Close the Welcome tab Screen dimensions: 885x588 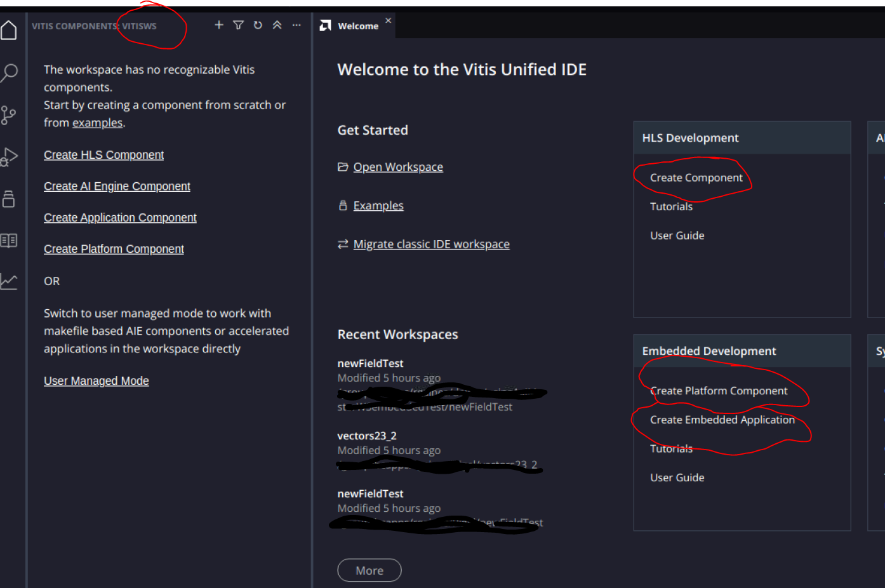tap(388, 20)
